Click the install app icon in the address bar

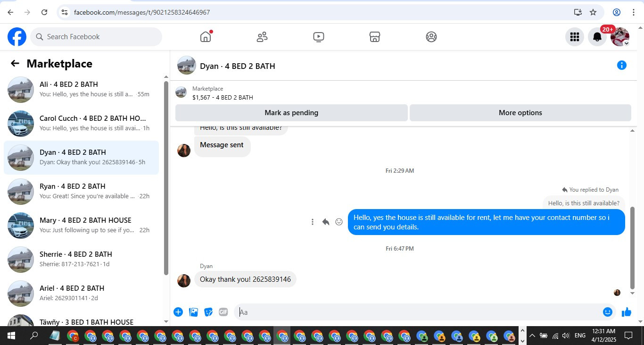[578, 12]
